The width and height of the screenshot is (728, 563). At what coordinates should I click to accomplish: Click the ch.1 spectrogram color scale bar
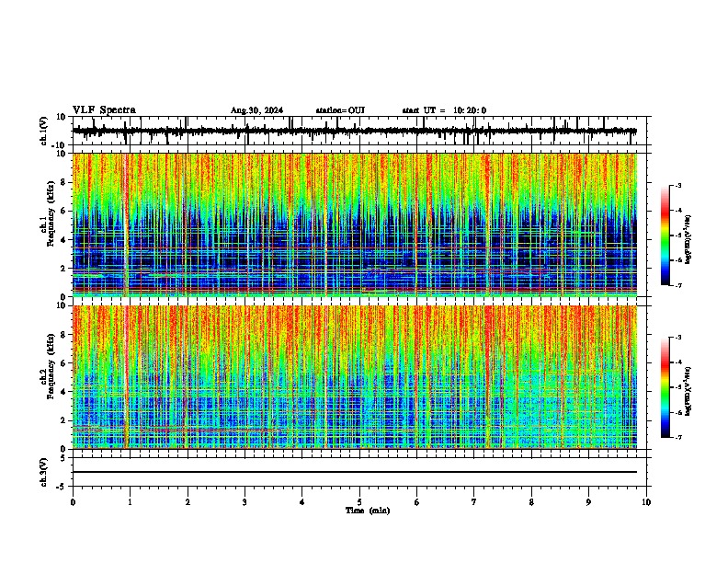coord(665,236)
